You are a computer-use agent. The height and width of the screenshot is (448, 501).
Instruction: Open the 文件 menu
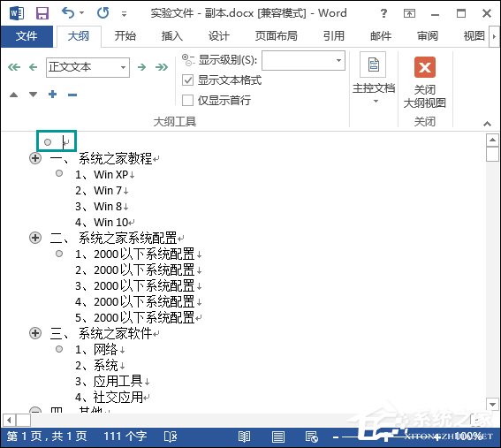pos(27,36)
